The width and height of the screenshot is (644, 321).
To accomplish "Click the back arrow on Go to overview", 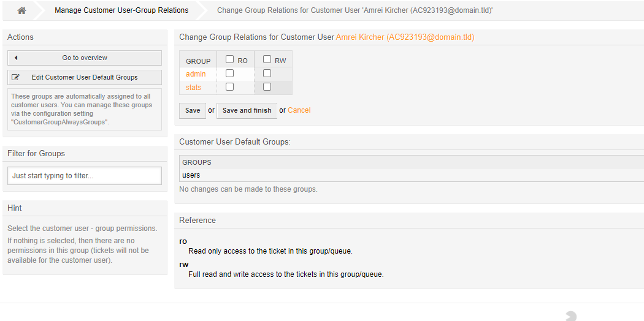I will click(x=16, y=58).
